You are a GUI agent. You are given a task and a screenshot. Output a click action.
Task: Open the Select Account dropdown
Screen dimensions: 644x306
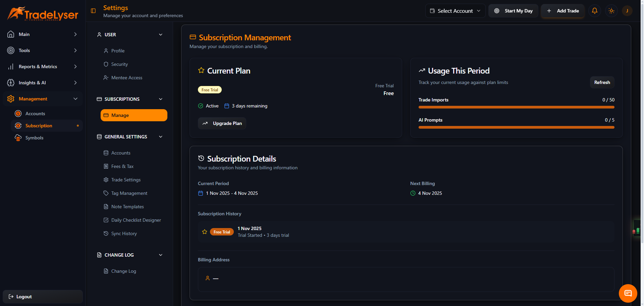click(x=455, y=10)
